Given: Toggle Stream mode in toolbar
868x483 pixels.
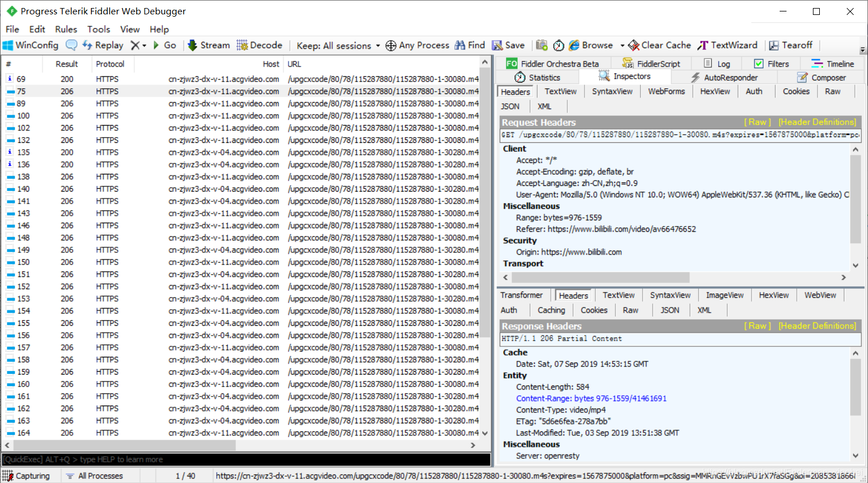Looking at the screenshot, I should (x=209, y=45).
